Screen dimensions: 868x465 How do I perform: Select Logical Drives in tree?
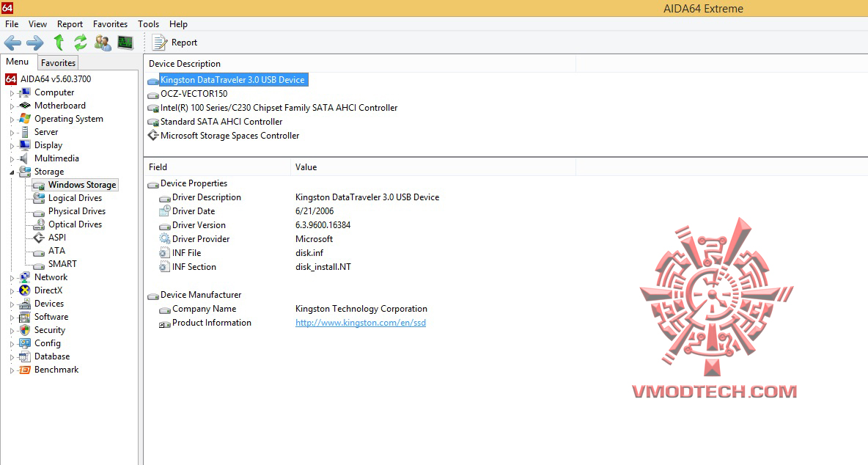click(x=76, y=197)
